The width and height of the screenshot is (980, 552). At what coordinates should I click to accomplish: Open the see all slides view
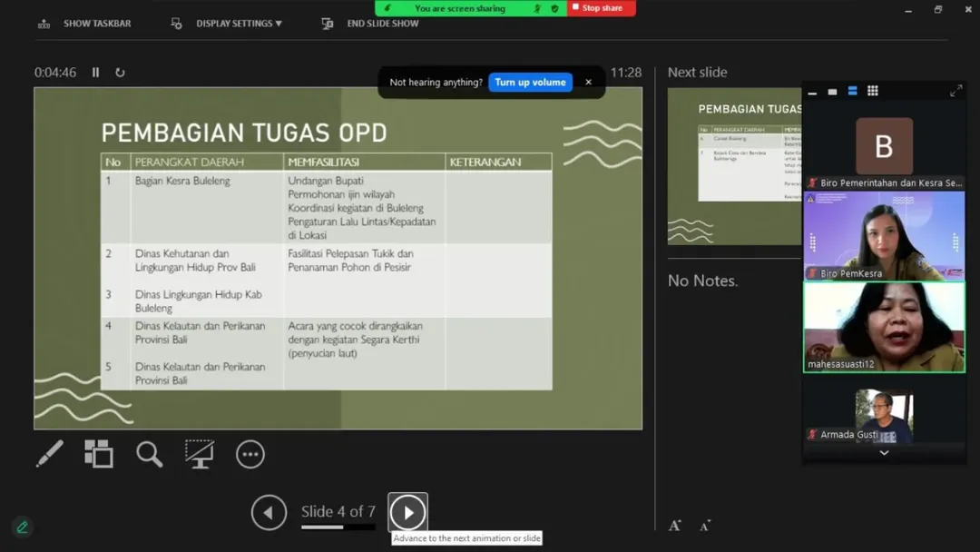99,454
